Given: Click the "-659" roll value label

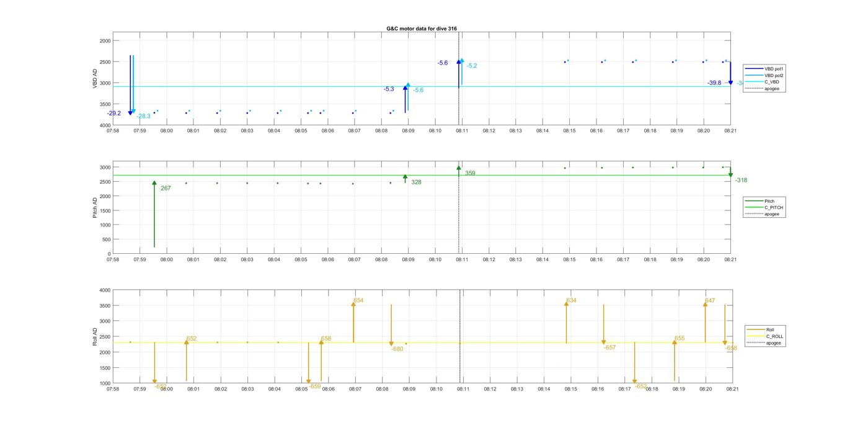Looking at the screenshot, I should 315,386.
